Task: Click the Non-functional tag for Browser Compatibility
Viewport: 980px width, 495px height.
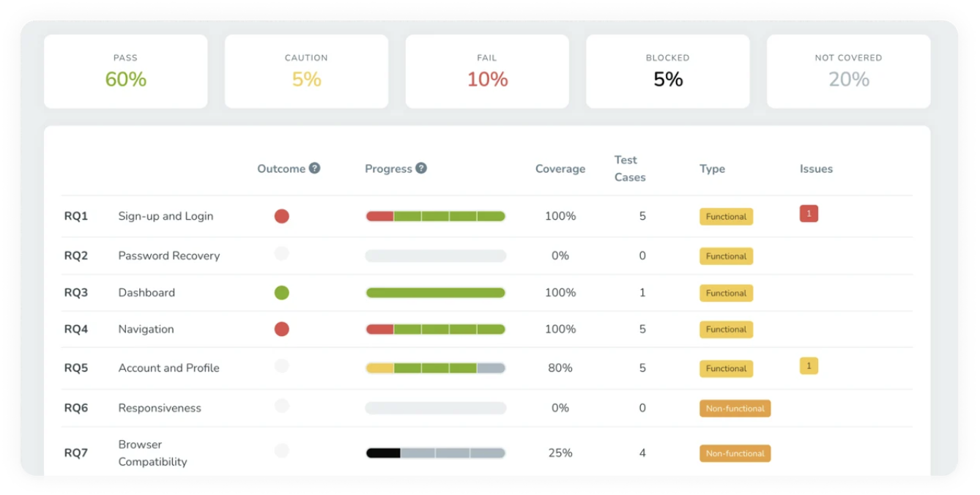Action: [x=735, y=453]
